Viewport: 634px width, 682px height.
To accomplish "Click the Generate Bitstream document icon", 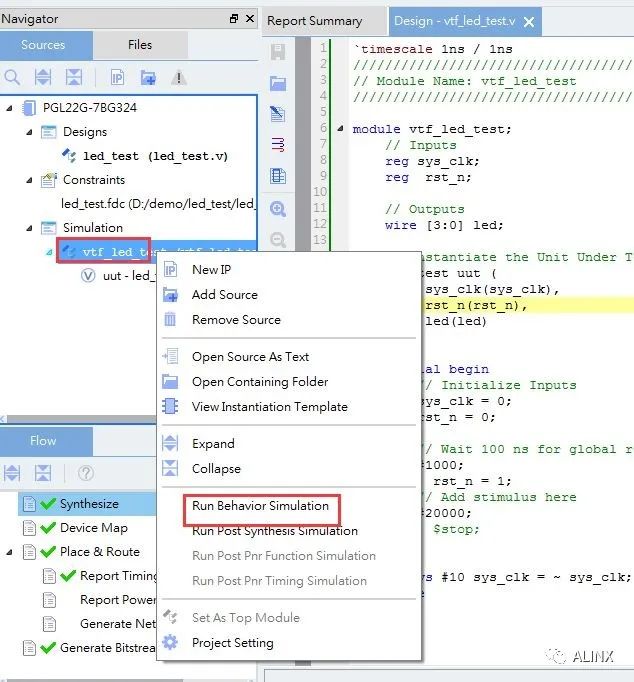I will (x=29, y=648).
